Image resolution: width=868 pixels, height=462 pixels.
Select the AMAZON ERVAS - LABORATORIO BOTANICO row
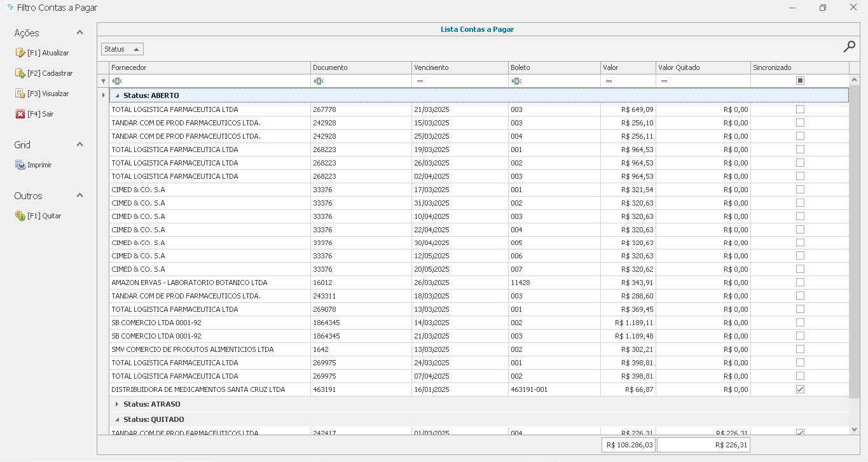(479, 283)
